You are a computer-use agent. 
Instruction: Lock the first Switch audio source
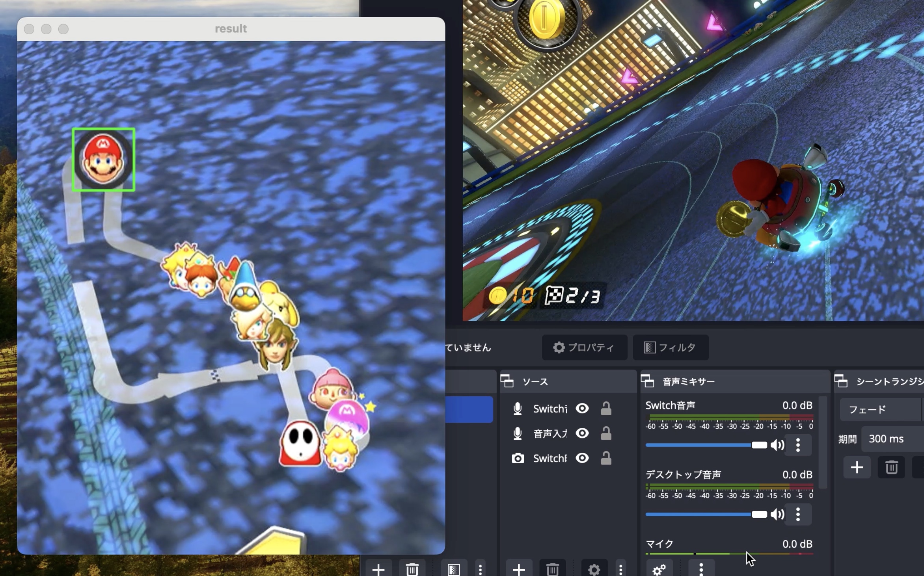click(606, 409)
